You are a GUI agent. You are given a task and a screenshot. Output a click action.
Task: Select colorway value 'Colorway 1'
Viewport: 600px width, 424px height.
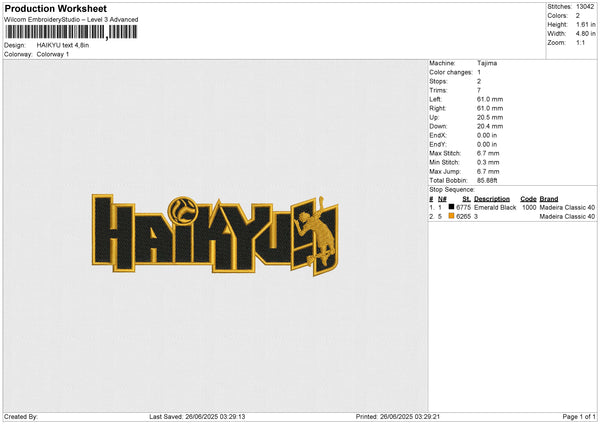tap(53, 54)
